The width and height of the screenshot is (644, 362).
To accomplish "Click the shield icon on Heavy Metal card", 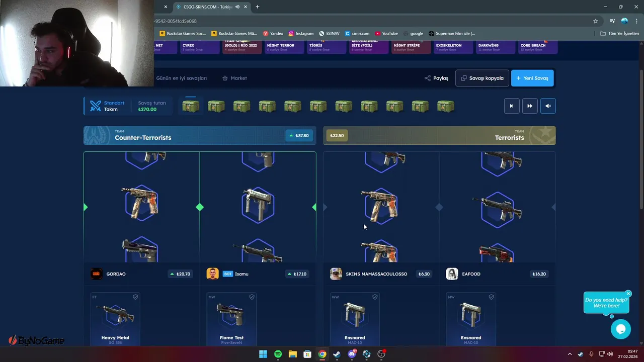I will 135,297.
